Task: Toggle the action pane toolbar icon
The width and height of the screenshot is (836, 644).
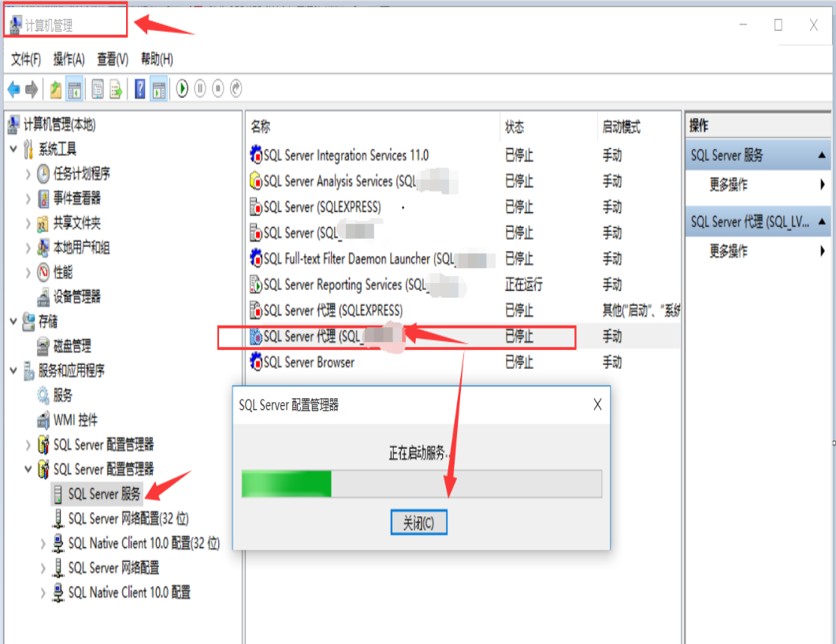Action: (159, 89)
